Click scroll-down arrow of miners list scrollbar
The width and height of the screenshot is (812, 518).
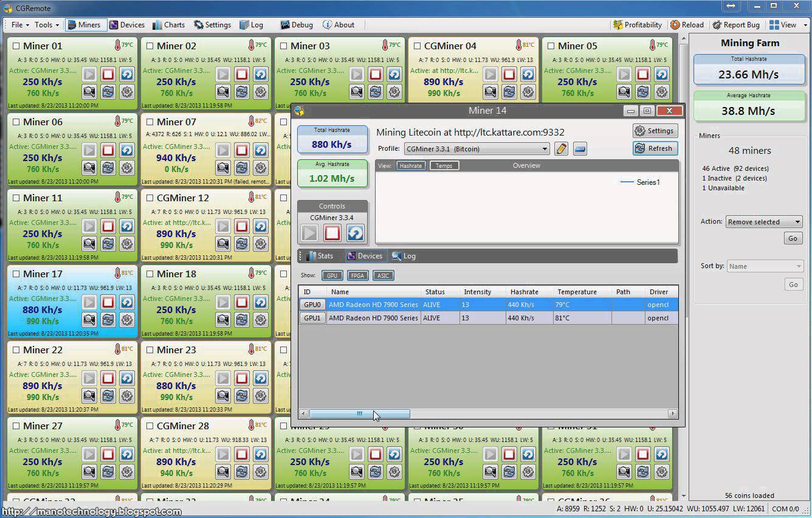click(x=683, y=496)
